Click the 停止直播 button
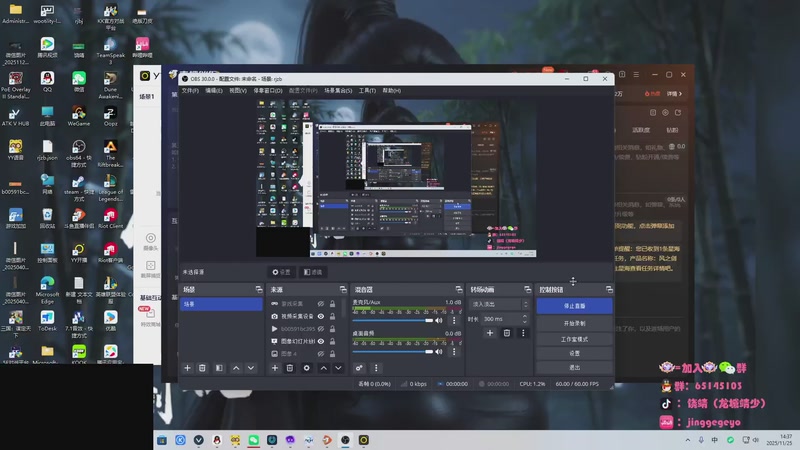This screenshot has height=450, width=800. (574, 306)
